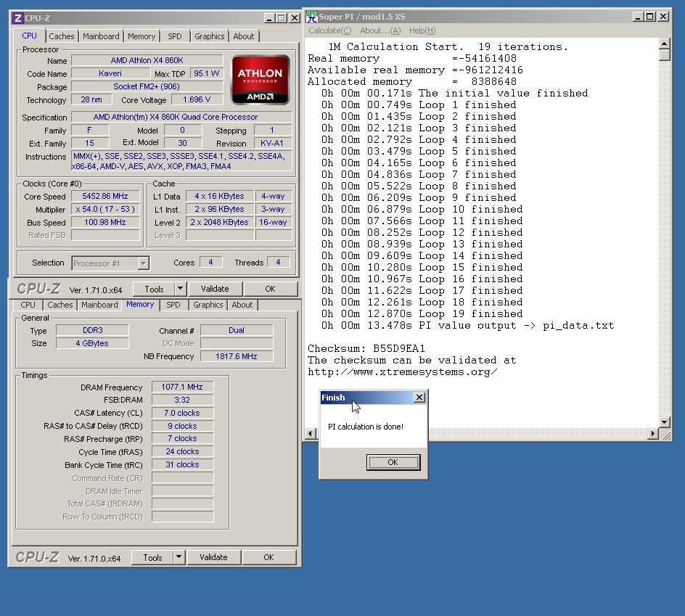Viewport: 685px width, 616px height.
Task: Click the CAS# Latency value 7.0 clocks
Action: (182, 413)
